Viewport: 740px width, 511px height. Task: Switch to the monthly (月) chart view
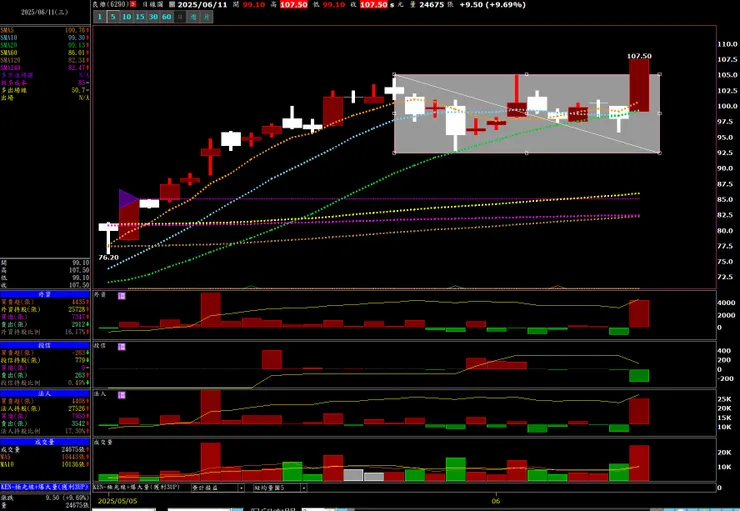pyautogui.click(x=207, y=17)
